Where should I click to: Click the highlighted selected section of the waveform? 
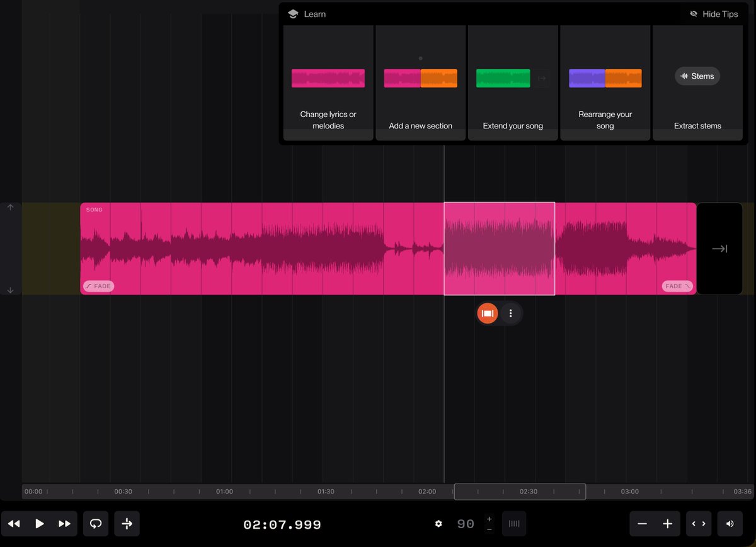click(x=500, y=249)
